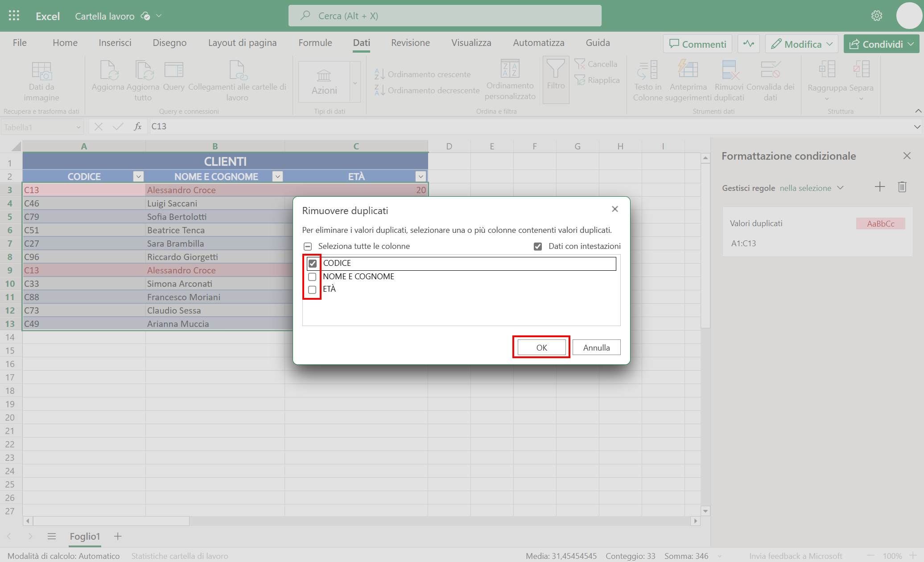Image resolution: width=924 pixels, height=562 pixels.
Task: Cancel the dialog with Annulla
Action: pyautogui.click(x=596, y=347)
